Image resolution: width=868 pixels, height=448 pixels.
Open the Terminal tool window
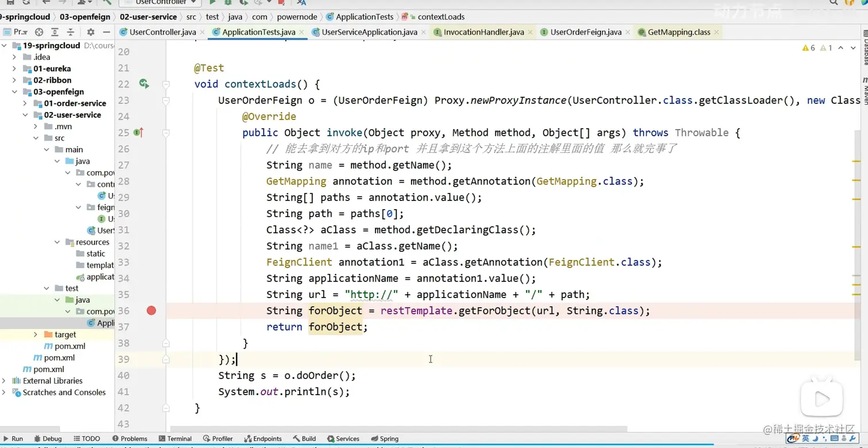coord(175,438)
